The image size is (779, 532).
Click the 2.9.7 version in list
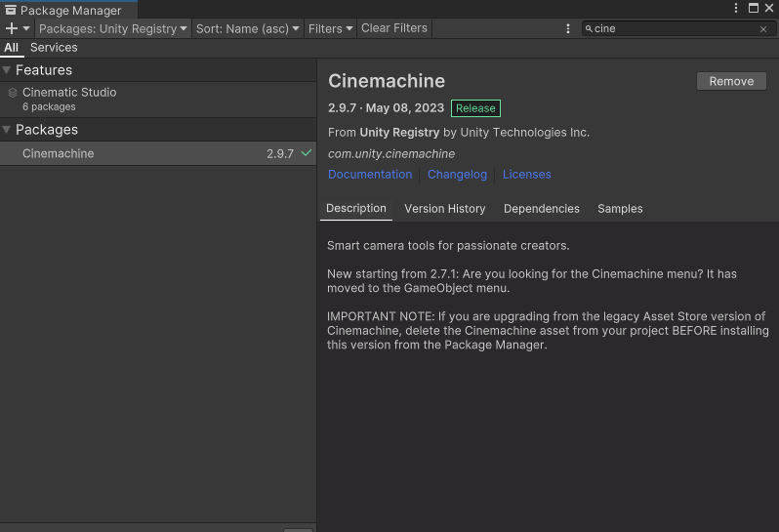pyautogui.click(x=280, y=153)
